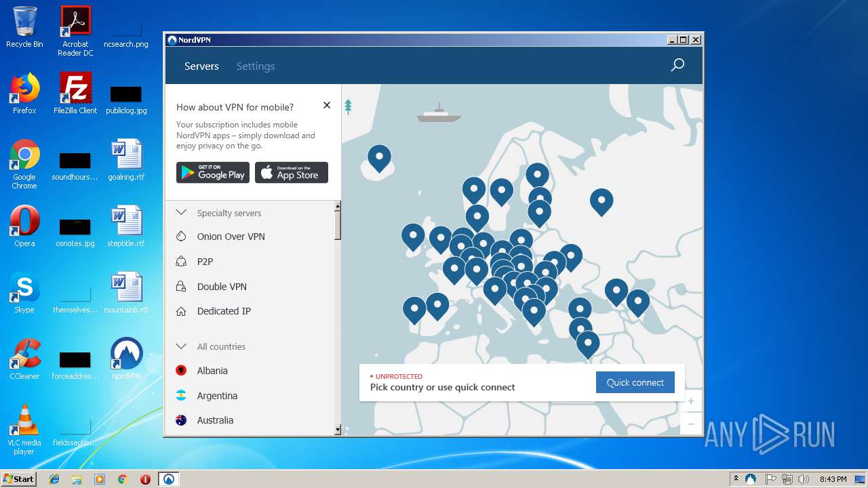The height and width of the screenshot is (488, 868).
Task: Click the Quick connect button
Action: (635, 382)
